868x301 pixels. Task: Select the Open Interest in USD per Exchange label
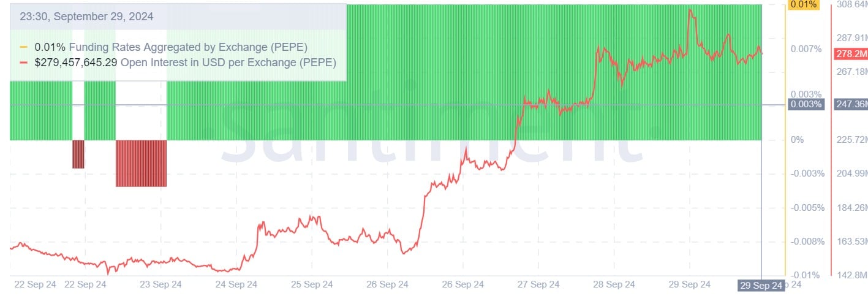click(228, 63)
